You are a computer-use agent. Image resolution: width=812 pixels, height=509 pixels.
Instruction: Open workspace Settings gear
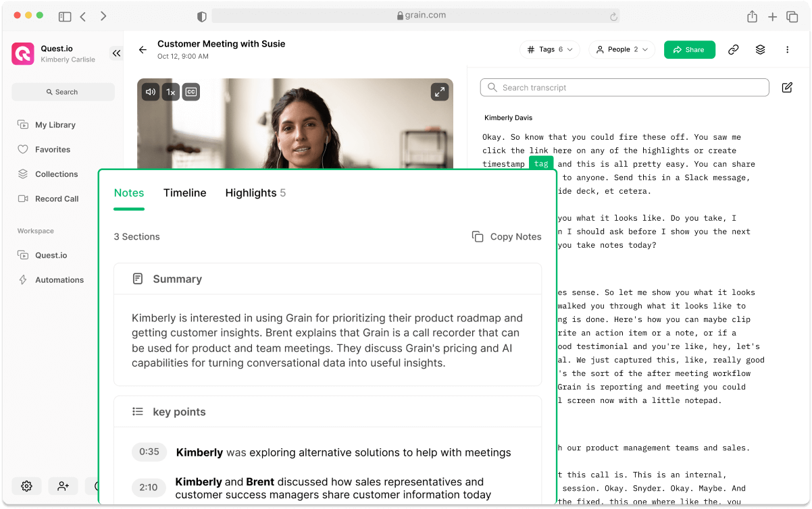[x=26, y=486]
